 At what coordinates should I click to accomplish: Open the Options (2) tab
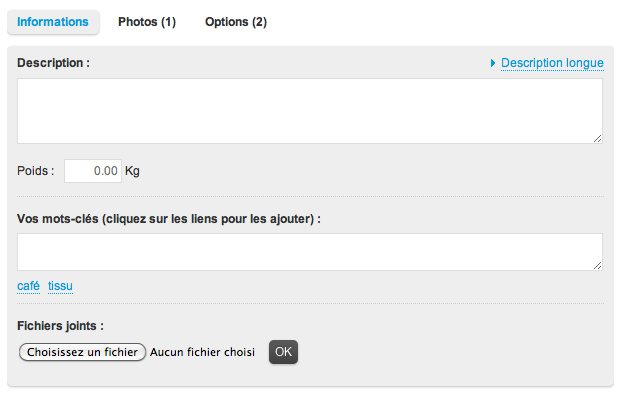[236, 22]
